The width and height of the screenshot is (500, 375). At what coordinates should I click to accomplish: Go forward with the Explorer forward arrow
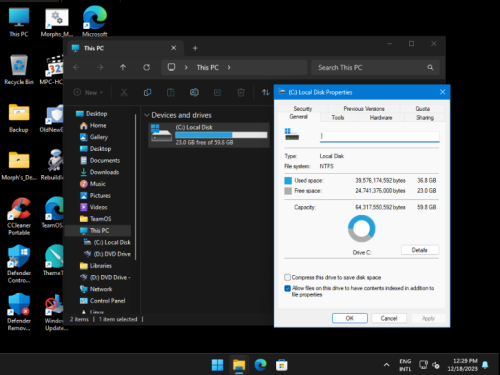point(100,67)
